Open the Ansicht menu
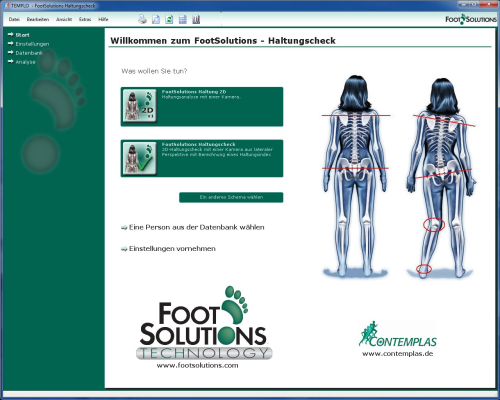This screenshot has width=500, height=400. (64, 19)
